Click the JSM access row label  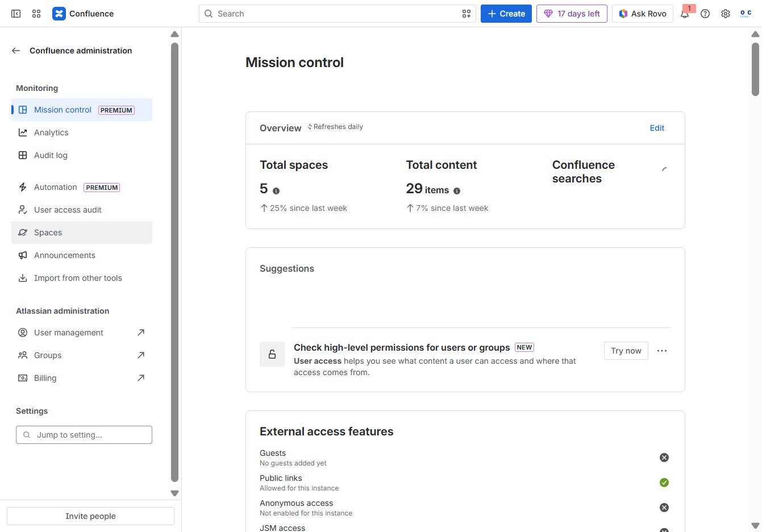coord(282,528)
